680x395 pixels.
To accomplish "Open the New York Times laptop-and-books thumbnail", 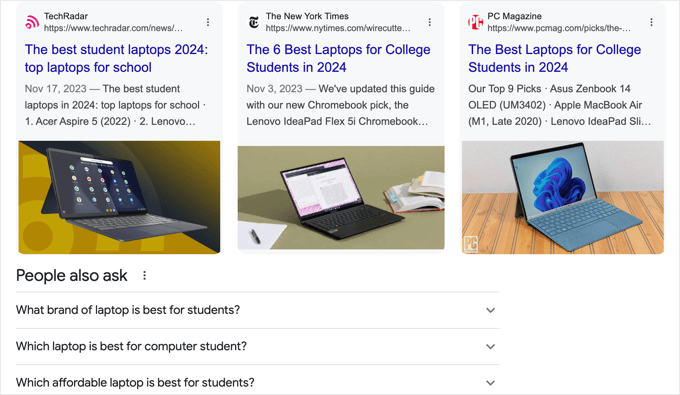I will point(341,198).
